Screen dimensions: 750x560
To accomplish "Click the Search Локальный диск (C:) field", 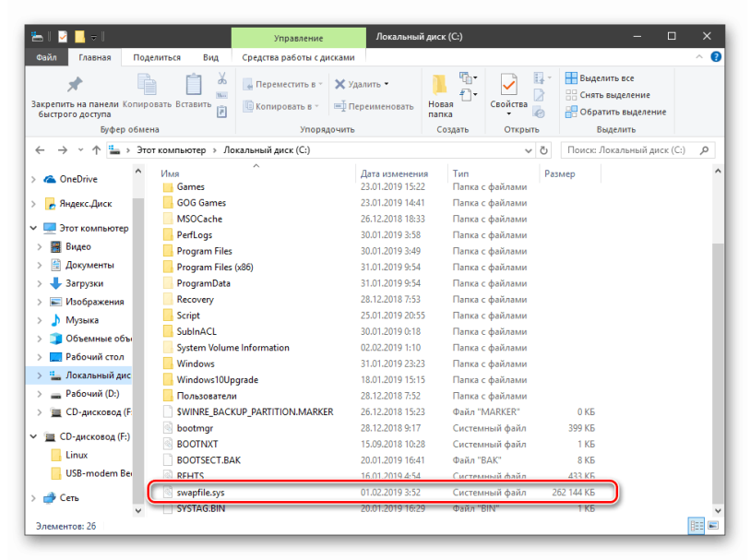I will [x=632, y=149].
